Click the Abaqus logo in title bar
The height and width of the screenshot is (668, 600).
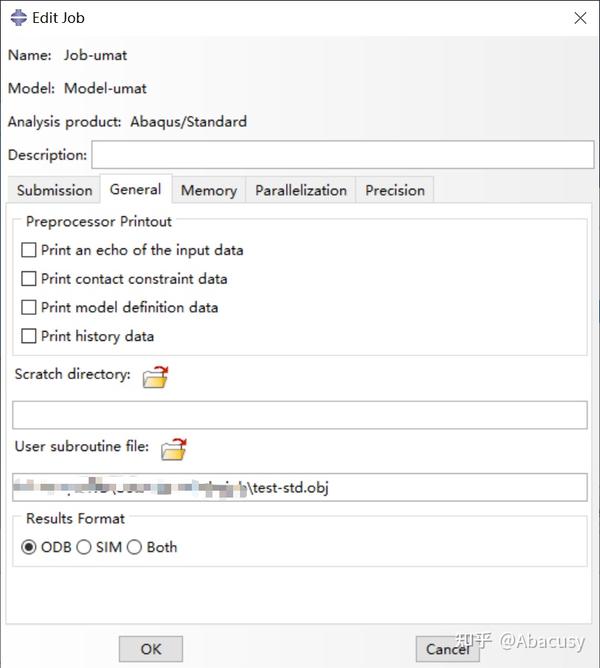(x=16, y=17)
